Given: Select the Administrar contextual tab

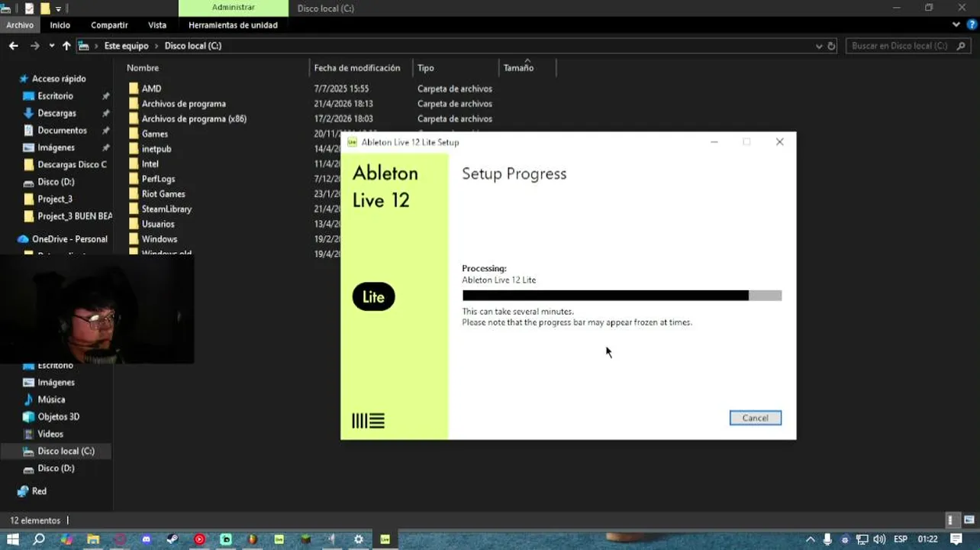Looking at the screenshot, I should point(234,8).
